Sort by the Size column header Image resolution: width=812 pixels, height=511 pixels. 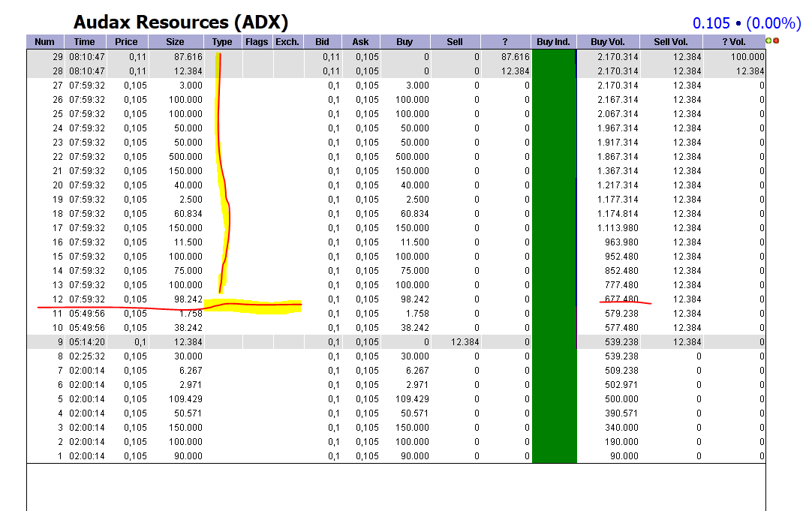(175, 41)
